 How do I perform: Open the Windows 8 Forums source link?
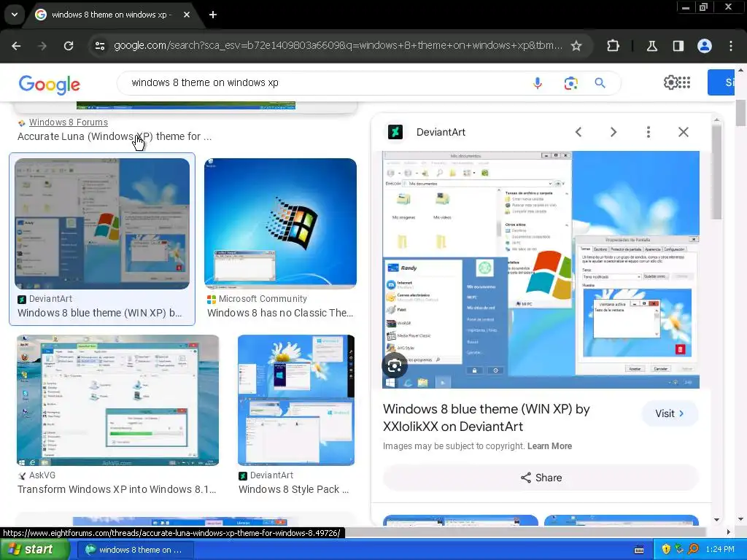click(68, 122)
